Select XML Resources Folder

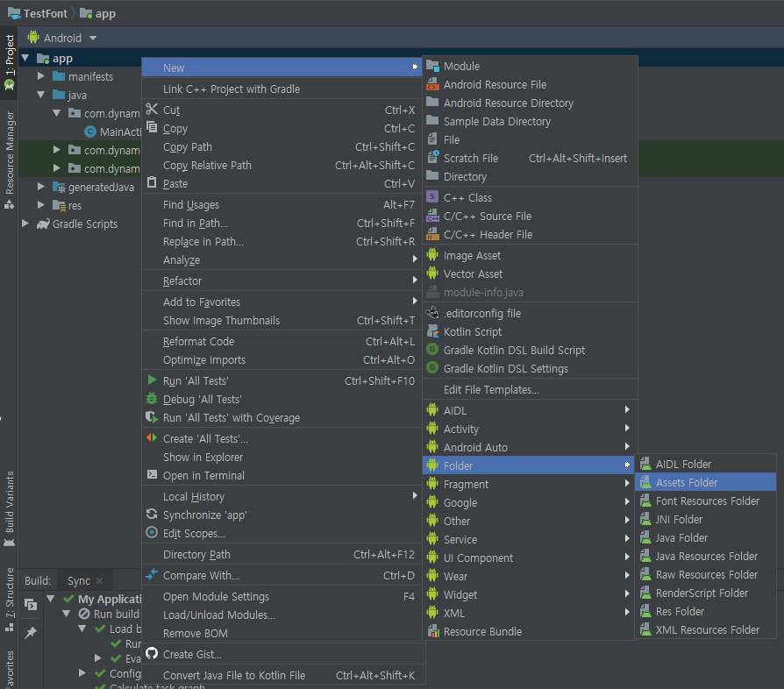pos(705,629)
